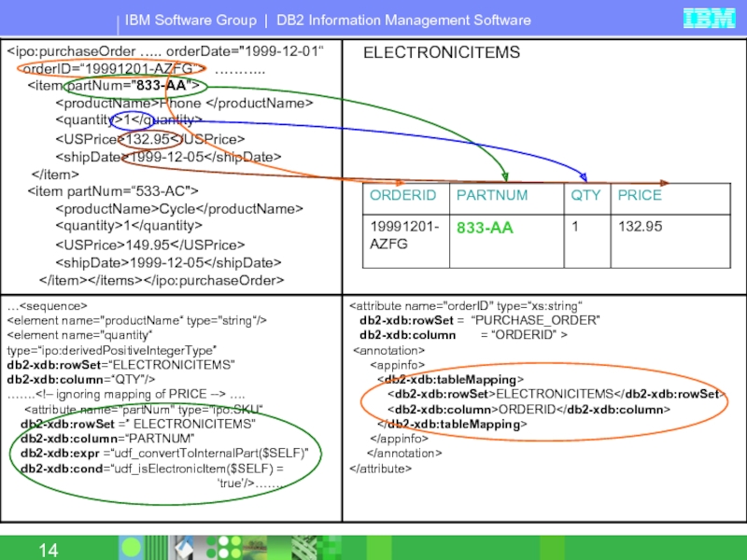Click the ipo:purchaseOrder opening tag line
Image resolution: width=747 pixels, height=560 pixels.
(x=165, y=51)
